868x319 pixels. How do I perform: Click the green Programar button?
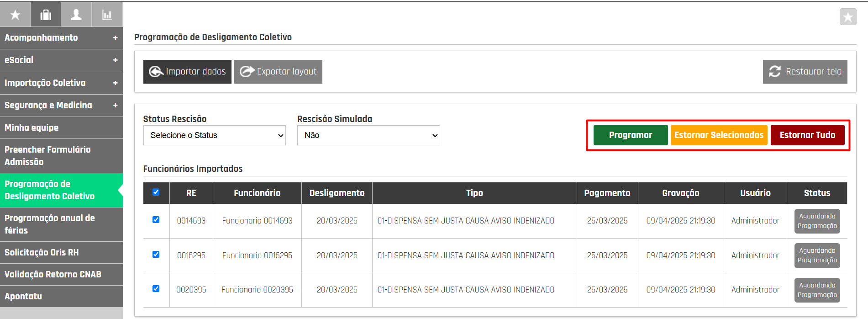631,135
